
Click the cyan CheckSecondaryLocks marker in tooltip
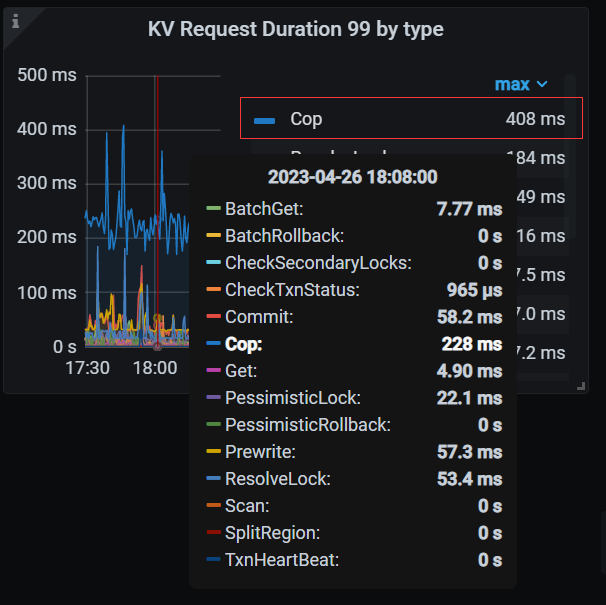click(x=213, y=263)
